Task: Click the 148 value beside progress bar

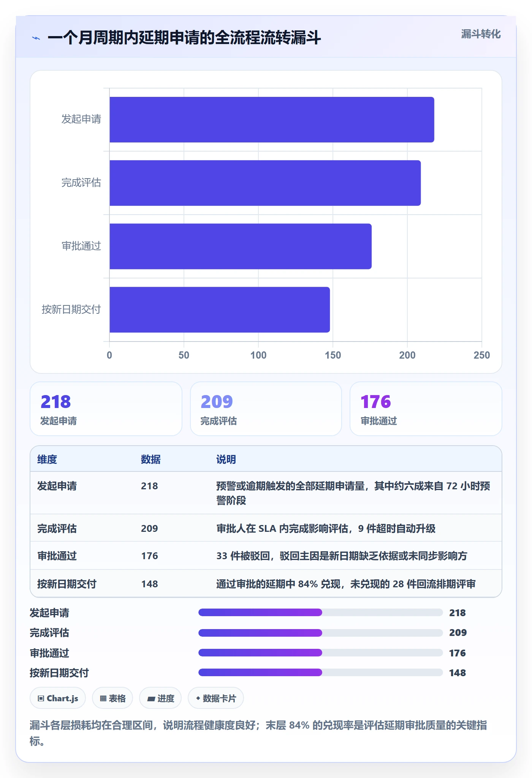Action: [x=458, y=673]
